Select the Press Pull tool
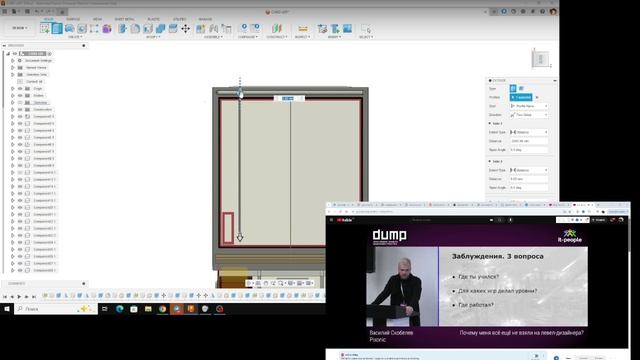 (x=122, y=28)
